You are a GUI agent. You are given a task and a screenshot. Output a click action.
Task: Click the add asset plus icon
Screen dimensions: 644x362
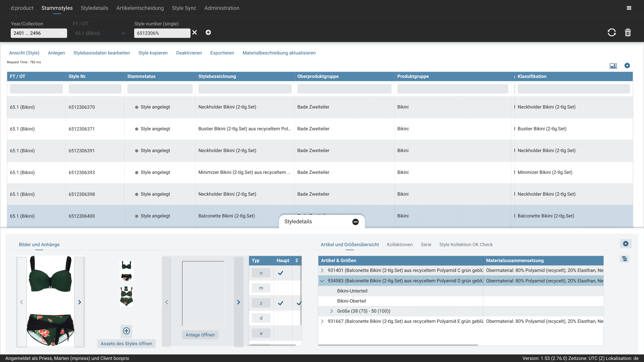pyautogui.click(x=126, y=331)
